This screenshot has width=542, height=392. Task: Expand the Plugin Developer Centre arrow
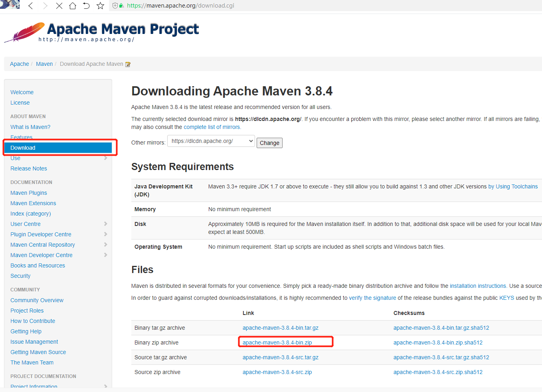(x=106, y=234)
